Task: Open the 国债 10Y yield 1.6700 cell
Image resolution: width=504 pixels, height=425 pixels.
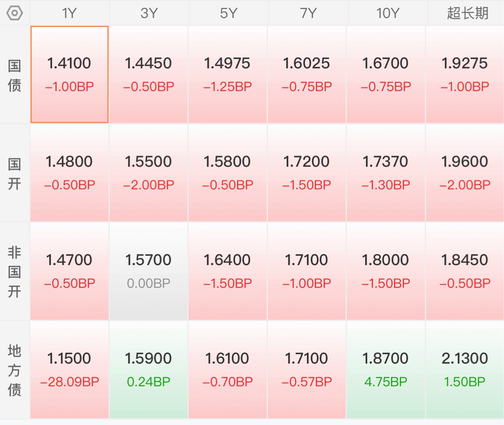Action: (386, 75)
